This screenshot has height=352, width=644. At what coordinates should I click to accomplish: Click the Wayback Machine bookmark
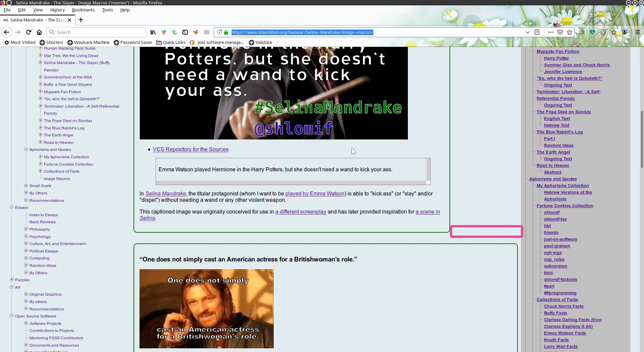pos(89,42)
